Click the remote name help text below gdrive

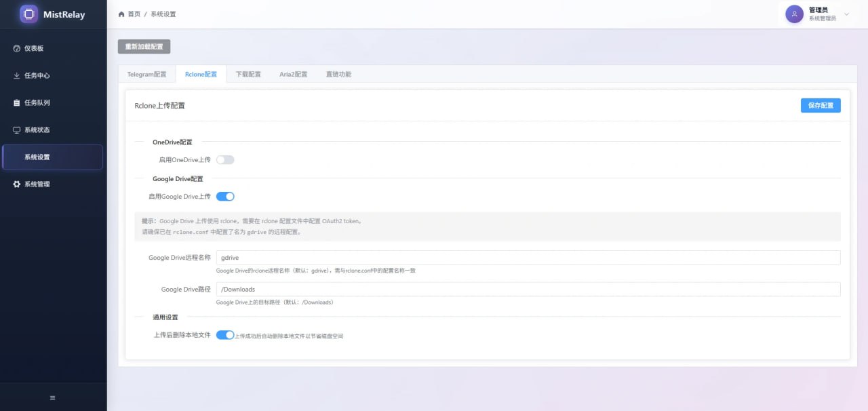point(316,271)
